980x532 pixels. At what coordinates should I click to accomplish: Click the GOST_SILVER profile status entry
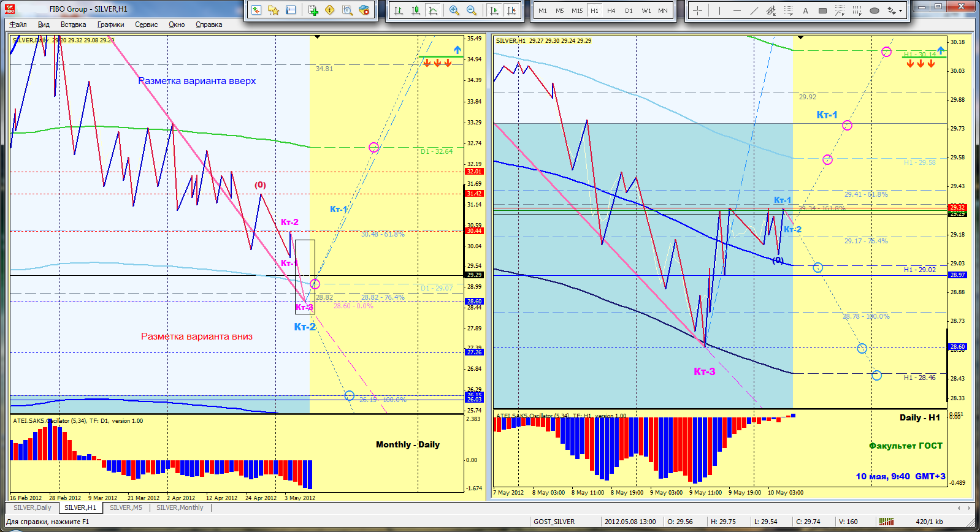point(554,522)
